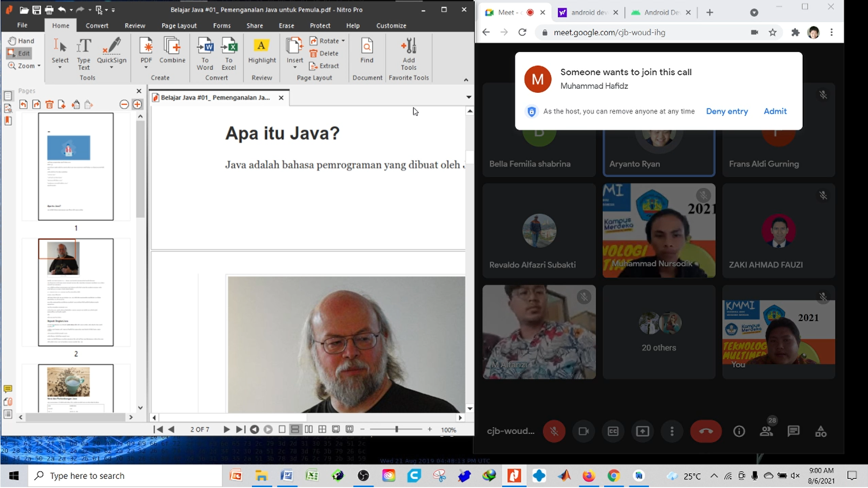Admit Muhammad Hafidz to the call
Image resolution: width=868 pixels, height=488 pixels.
tap(775, 111)
